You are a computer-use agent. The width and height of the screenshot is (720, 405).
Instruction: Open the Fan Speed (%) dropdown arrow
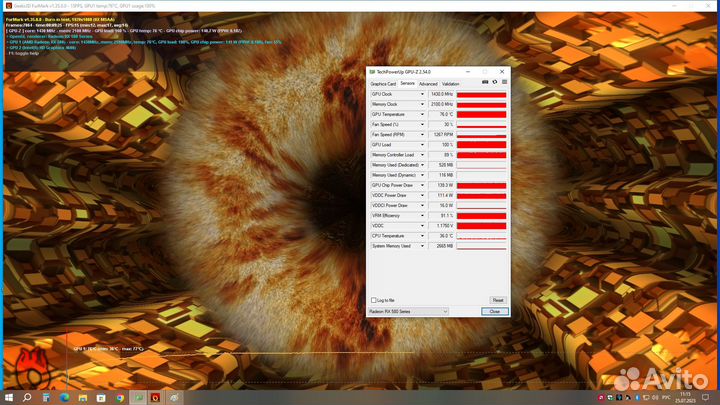tap(422, 124)
